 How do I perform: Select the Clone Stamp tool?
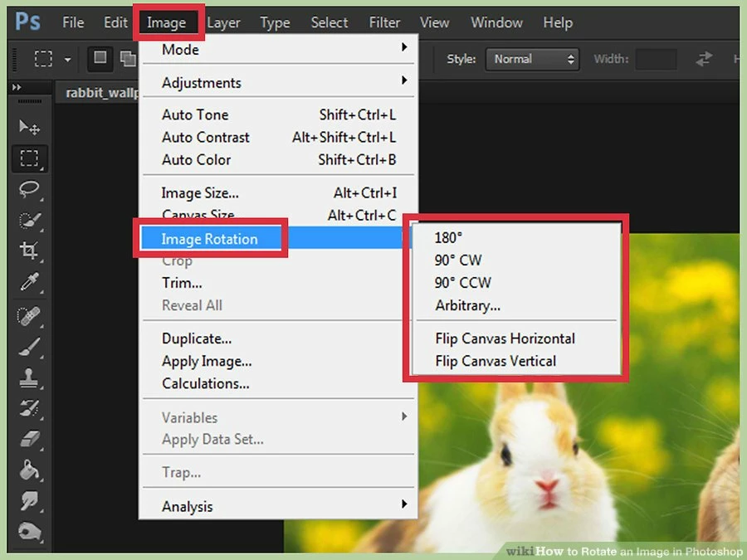click(30, 377)
